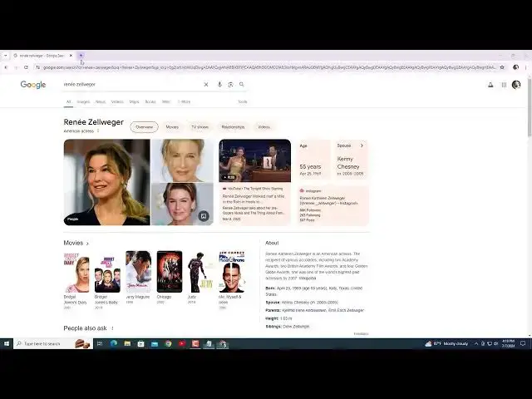532x399 pixels.
Task: Select the All results tab
Action: click(68, 101)
